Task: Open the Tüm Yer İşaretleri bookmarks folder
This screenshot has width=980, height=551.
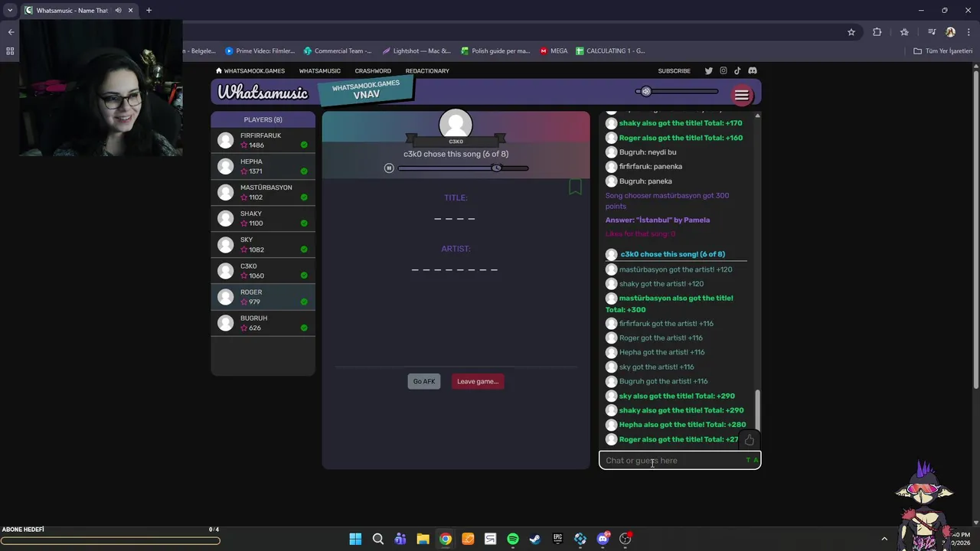Action: [942, 51]
